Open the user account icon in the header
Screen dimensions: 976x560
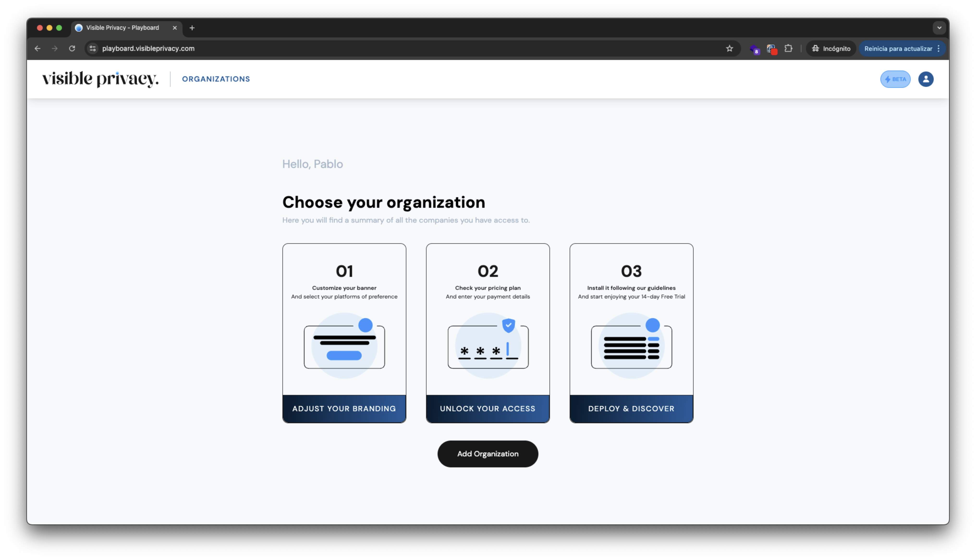tap(926, 79)
